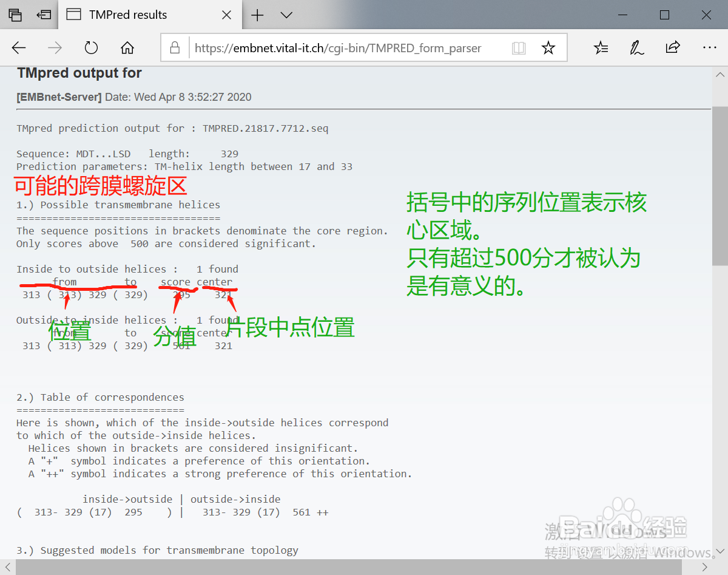This screenshot has width=728, height=575.
Task: Open the Settings and more menu
Action: (x=709, y=47)
